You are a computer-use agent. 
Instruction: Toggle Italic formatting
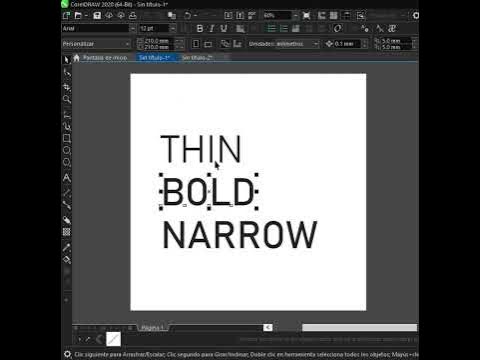point(212,29)
